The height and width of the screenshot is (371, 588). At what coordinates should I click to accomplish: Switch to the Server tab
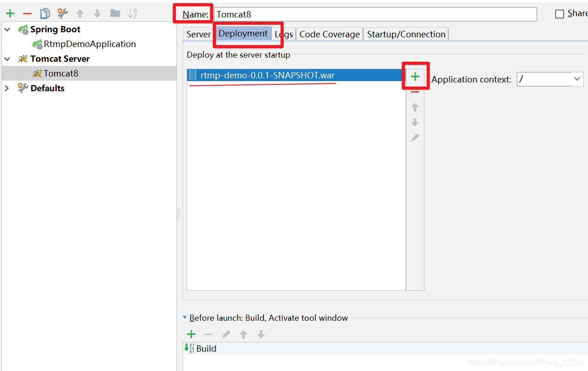198,34
